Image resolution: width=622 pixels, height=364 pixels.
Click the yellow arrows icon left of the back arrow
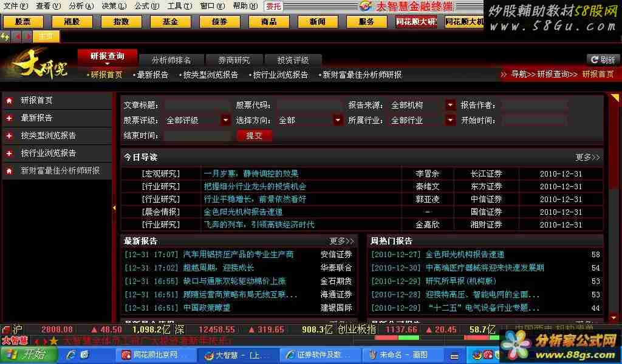click(5, 37)
